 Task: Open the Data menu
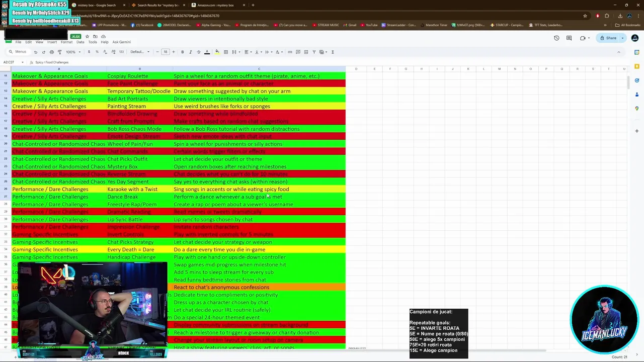[80, 42]
